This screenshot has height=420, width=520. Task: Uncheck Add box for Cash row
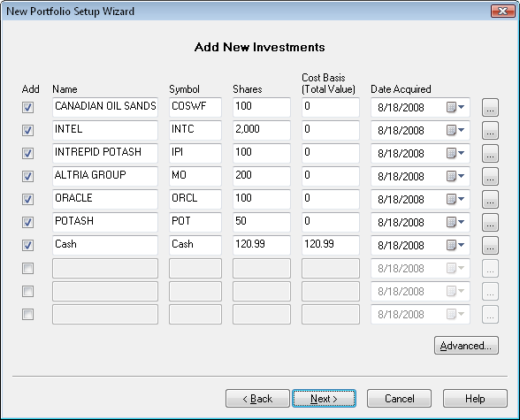pos(28,245)
